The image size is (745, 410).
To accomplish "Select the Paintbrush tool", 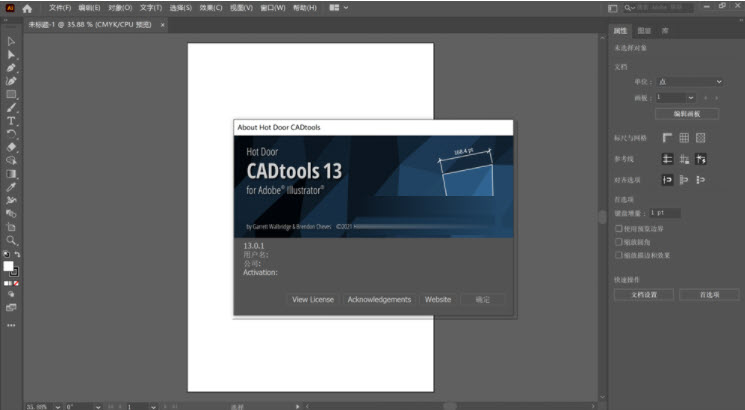I will click(x=11, y=108).
